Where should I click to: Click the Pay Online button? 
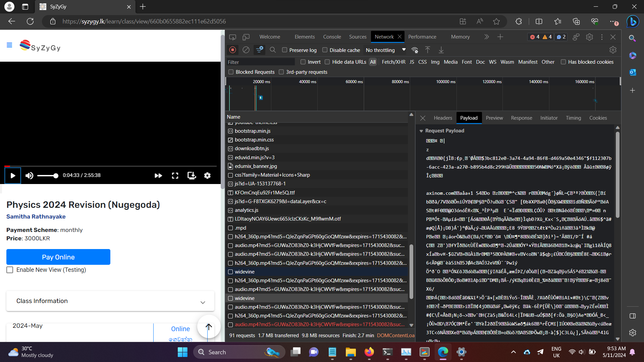pos(58,257)
